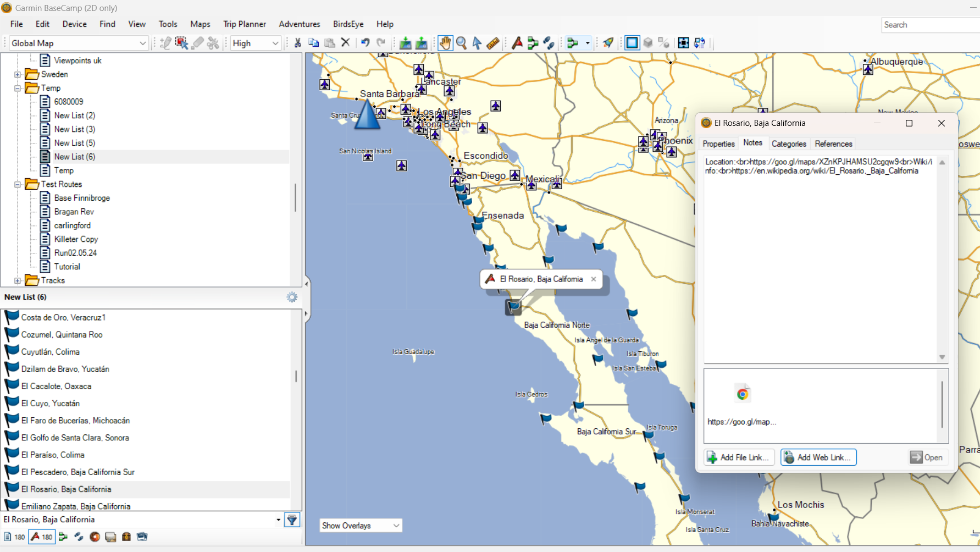Switch to the References tab

click(x=833, y=143)
